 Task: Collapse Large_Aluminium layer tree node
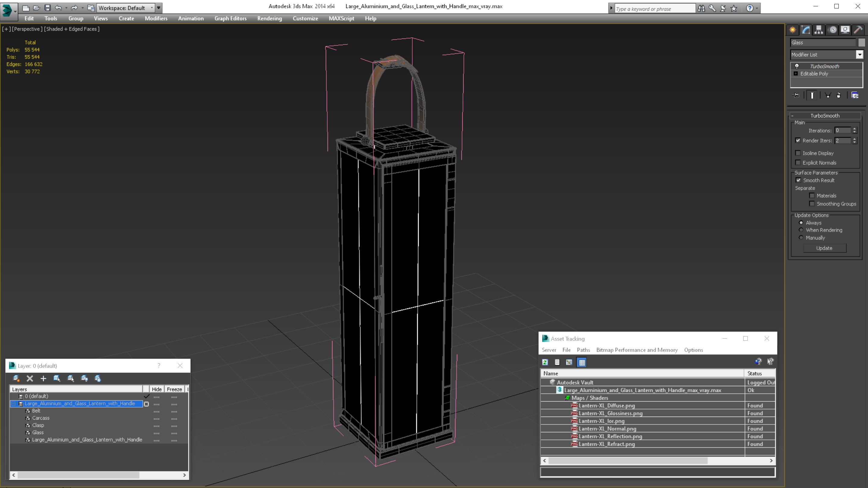tap(14, 403)
